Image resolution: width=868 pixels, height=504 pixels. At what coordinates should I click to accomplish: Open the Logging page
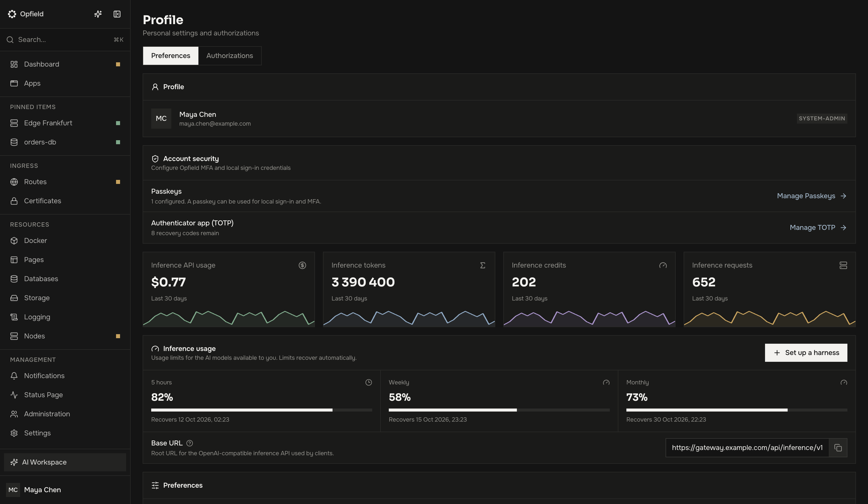[65, 317]
